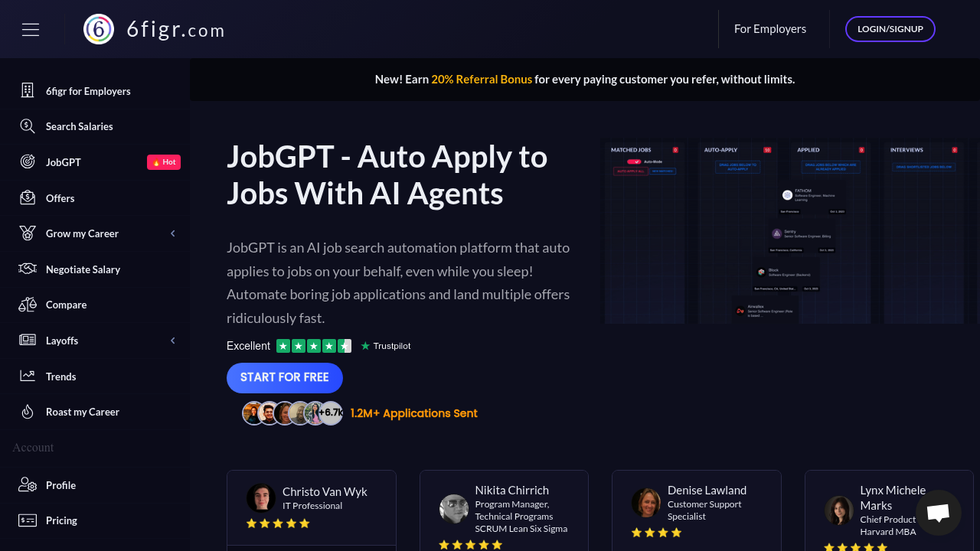Open the Profile icon under Account

click(27, 484)
